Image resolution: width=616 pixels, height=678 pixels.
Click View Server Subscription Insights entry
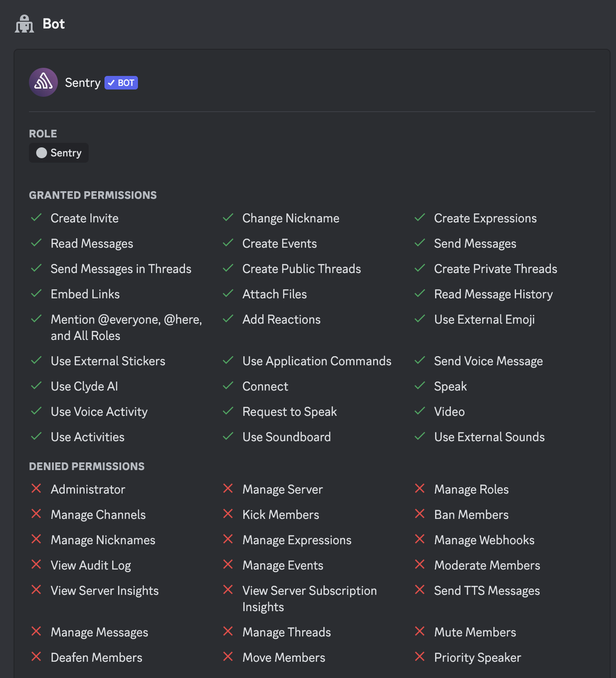click(309, 599)
